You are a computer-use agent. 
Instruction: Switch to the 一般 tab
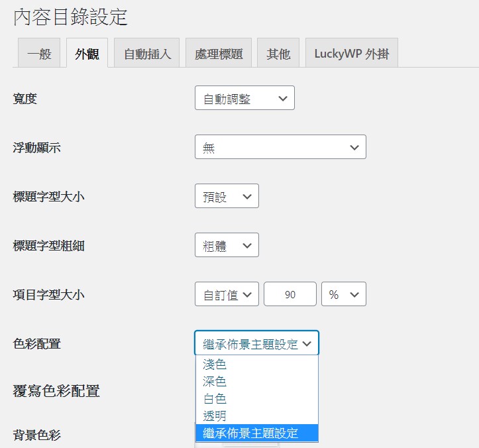(39, 52)
